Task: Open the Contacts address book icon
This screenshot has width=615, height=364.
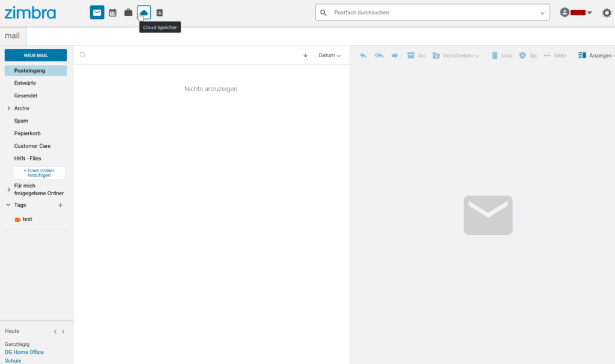Action: [160, 13]
